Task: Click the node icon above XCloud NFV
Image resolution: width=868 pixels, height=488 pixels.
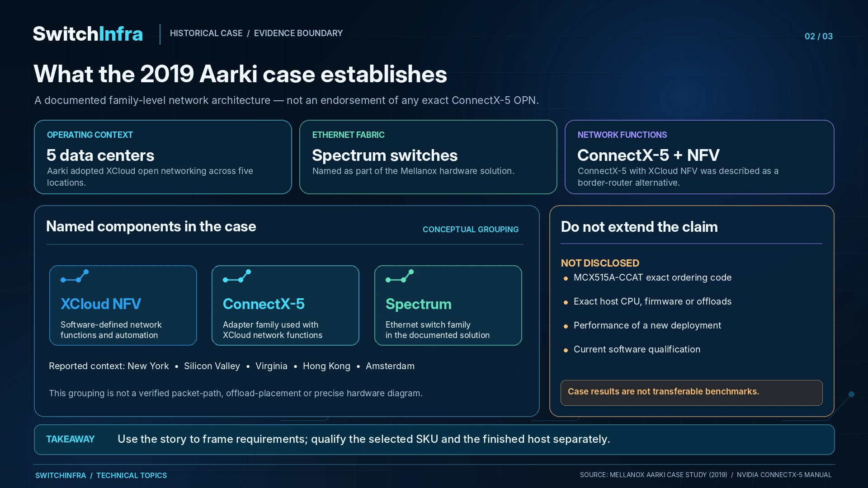Action: click(75, 276)
